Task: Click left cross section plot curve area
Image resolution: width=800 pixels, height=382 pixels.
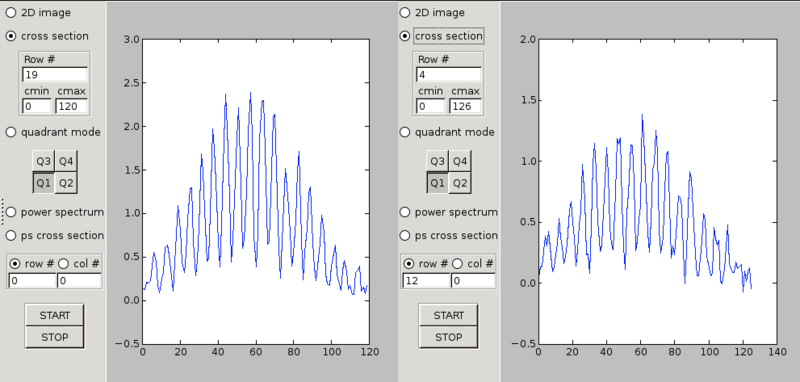Action: click(x=256, y=191)
